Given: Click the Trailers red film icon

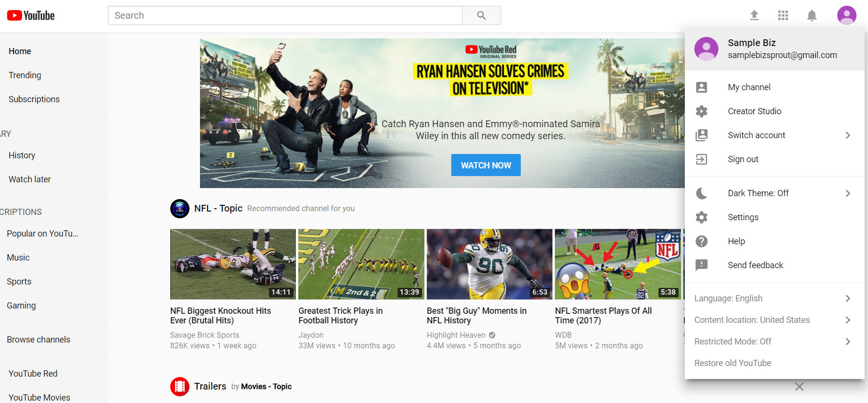Looking at the screenshot, I should click(x=180, y=386).
